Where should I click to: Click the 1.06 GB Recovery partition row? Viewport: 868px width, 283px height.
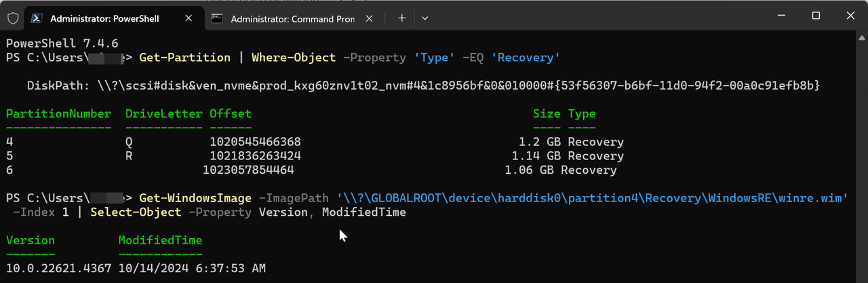point(561,170)
